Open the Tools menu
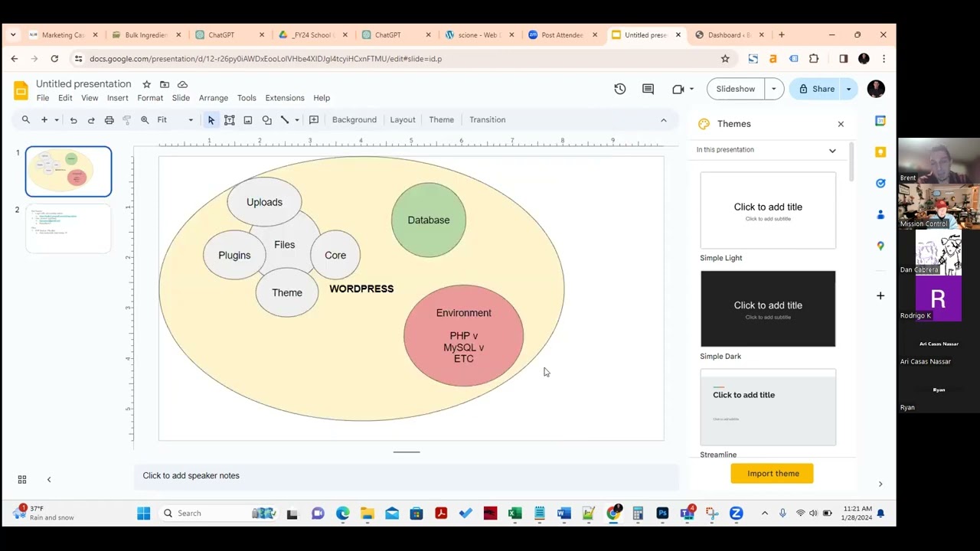This screenshot has width=980, height=551. pyautogui.click(x=247, y=98)
